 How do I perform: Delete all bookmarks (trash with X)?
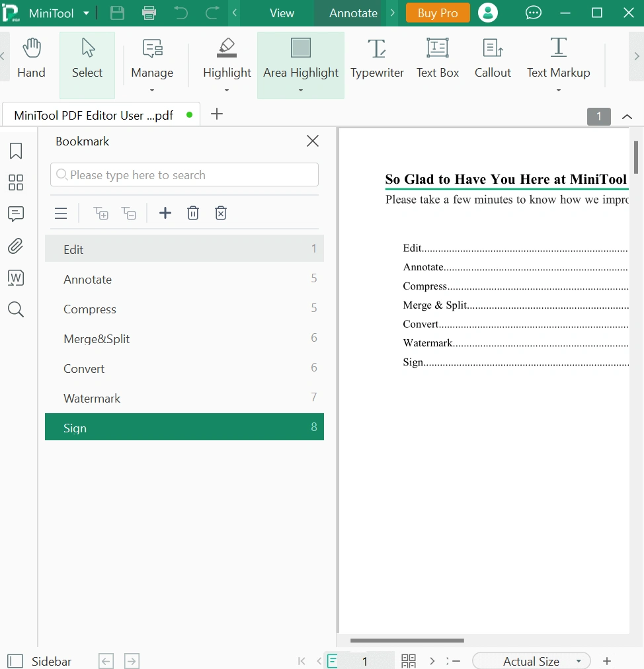point(221,213)
